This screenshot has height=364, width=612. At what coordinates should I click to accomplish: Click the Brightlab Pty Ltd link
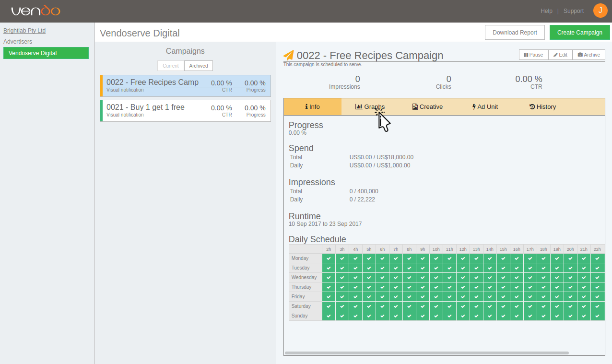[x=24, y=31]
